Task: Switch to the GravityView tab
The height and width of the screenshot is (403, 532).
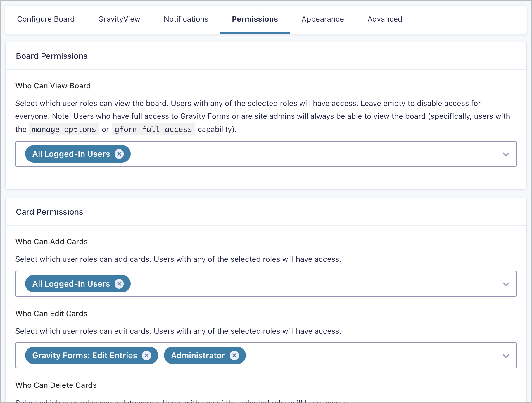Action: click(119, 19)
